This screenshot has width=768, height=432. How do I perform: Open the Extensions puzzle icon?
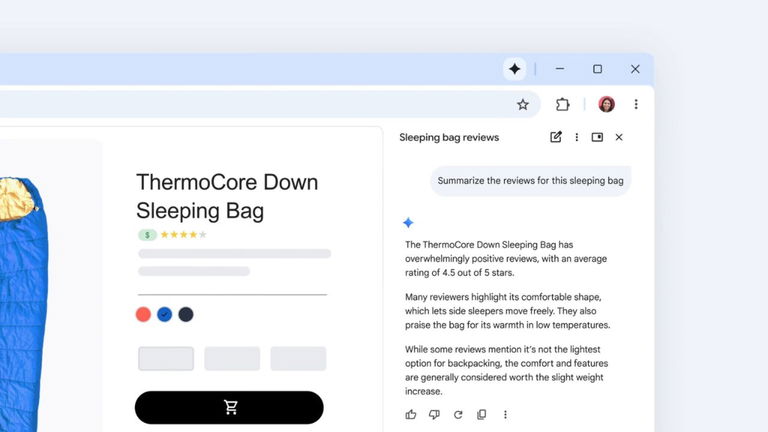562,104
